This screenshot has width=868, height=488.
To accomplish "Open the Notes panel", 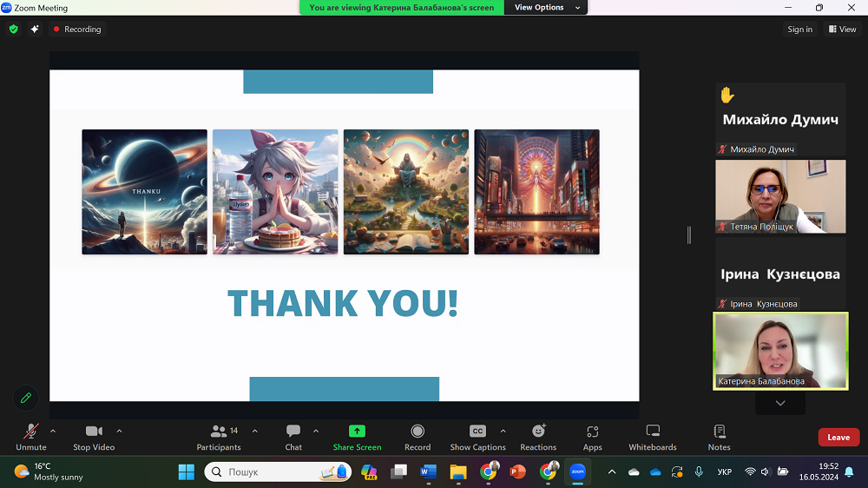I will point(719,436).
